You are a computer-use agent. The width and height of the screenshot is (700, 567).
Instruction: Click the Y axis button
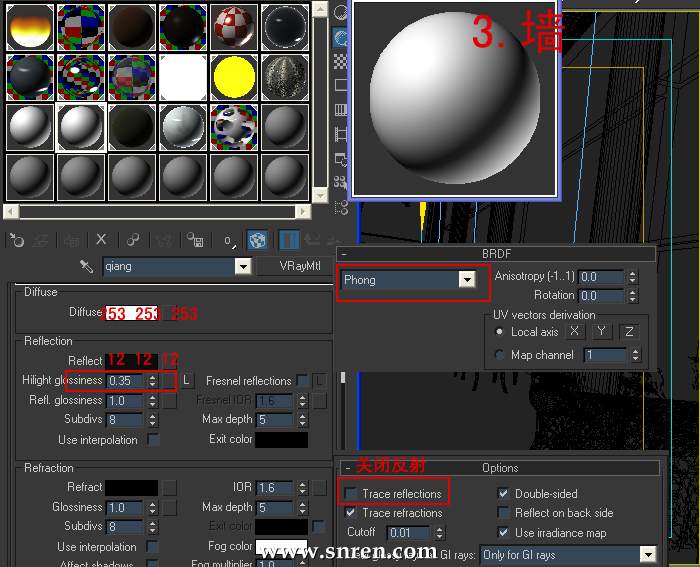pyautogui.click(x=601, y=331)
